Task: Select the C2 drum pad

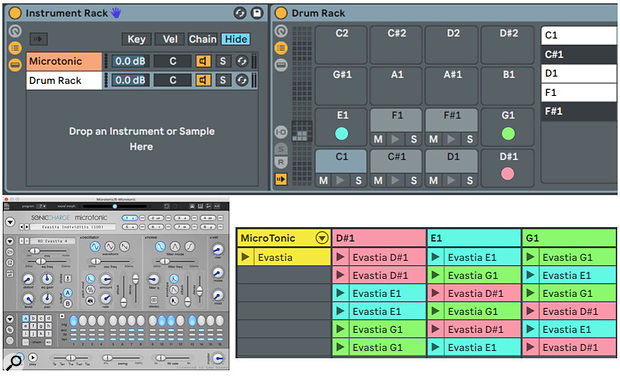Action: (x=341, y=44)
